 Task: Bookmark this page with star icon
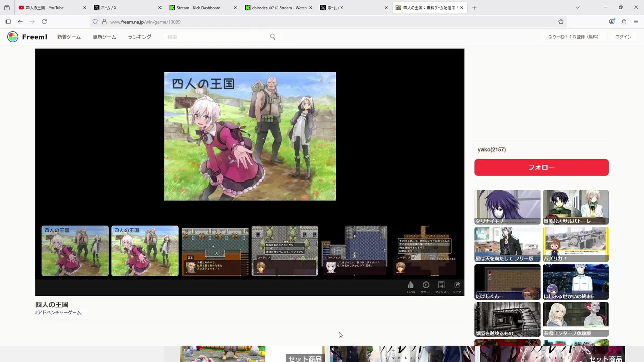coord(561,22)
